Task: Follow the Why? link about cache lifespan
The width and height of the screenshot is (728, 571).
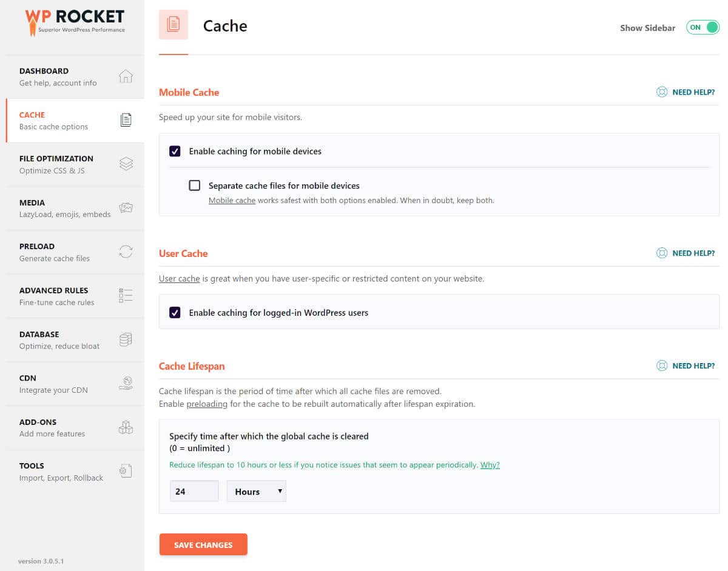Action: pos(490,464)
